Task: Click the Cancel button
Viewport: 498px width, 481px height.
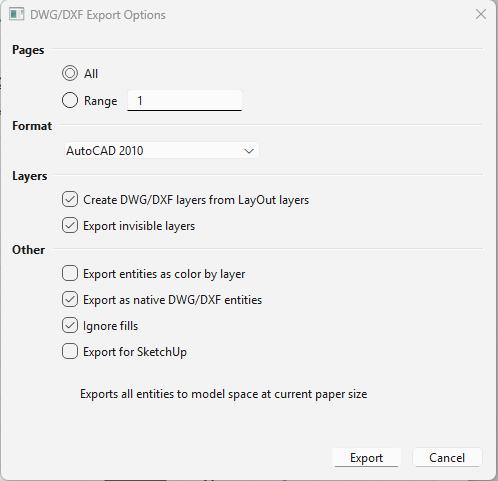Action: click(447, 458)
